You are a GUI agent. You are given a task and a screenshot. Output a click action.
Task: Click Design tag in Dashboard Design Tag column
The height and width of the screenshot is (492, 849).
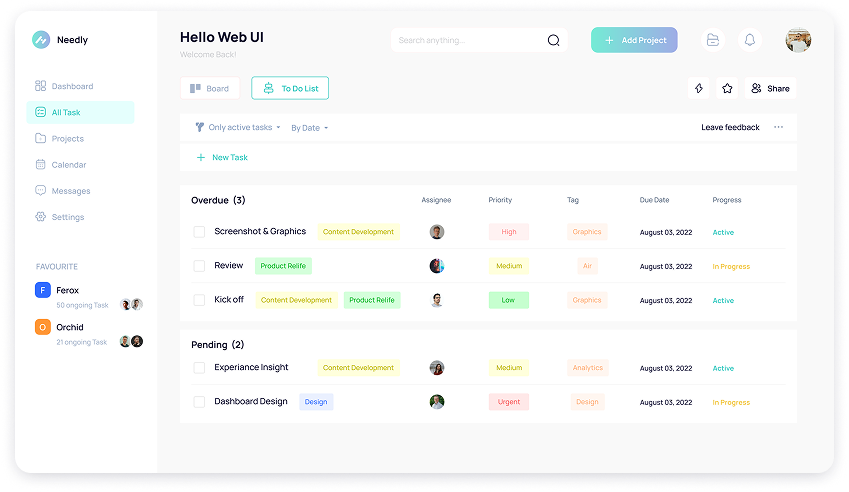[587, 402]
